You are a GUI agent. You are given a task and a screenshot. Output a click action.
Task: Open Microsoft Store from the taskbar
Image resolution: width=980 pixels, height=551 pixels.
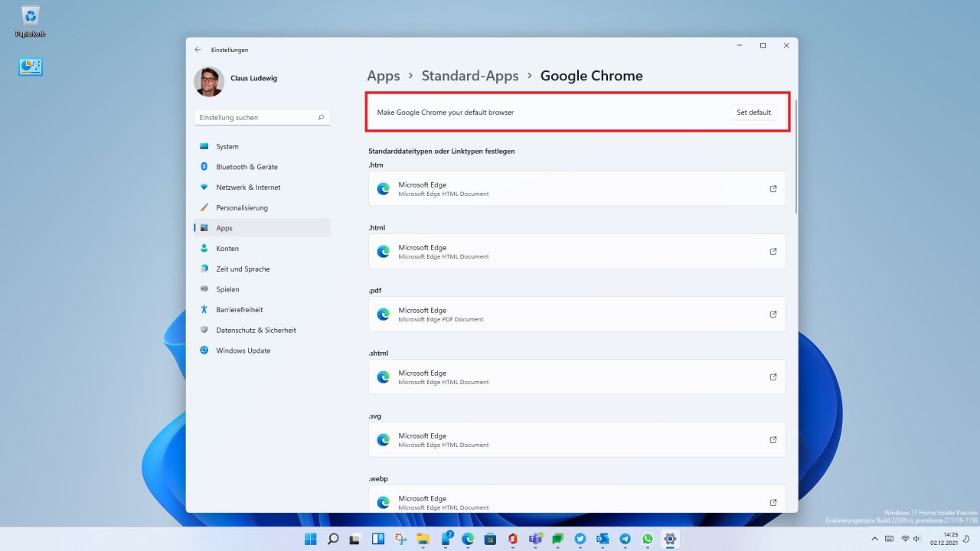coord(490,539)
